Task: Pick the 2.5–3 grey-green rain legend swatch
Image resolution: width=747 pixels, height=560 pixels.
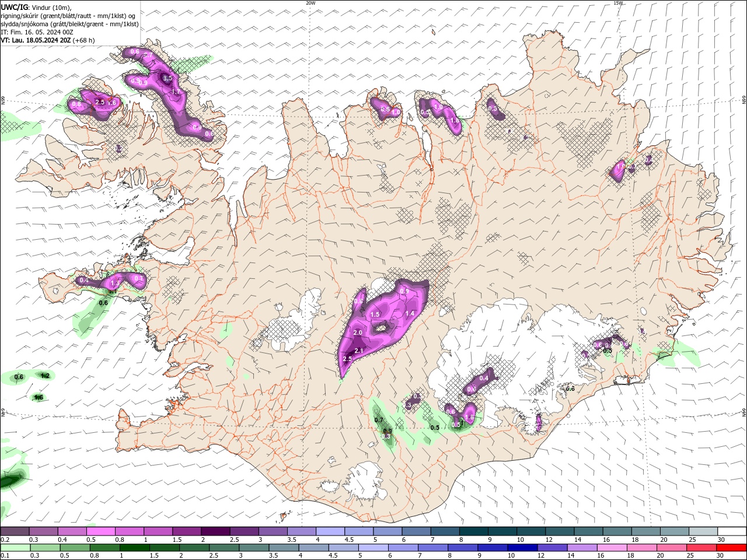Action: [224, 548]
